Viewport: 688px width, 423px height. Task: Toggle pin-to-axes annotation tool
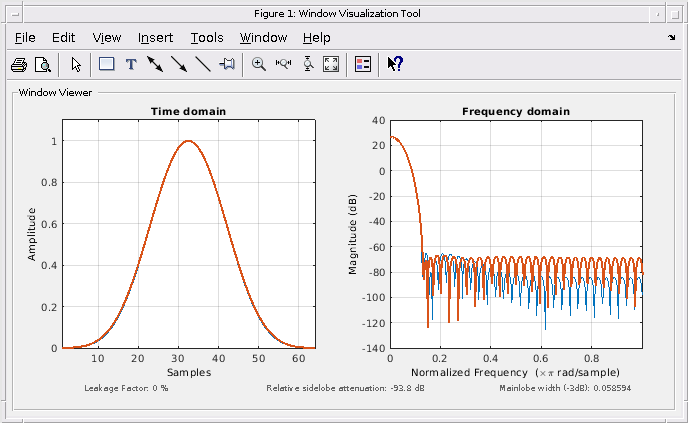tap(227, 65)
